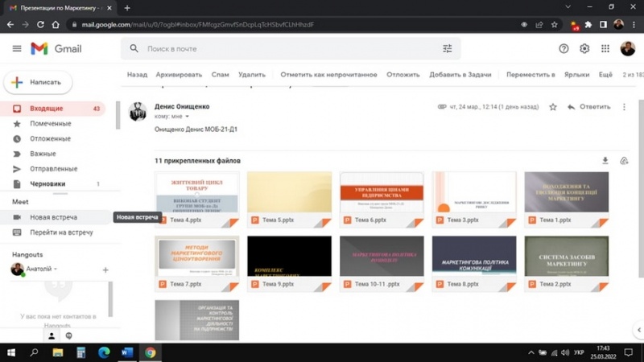Screen dimensions: 644x362
Task: Expand the Hangouts account dropdown for Анатолій
Action: (x=55, y=269)
